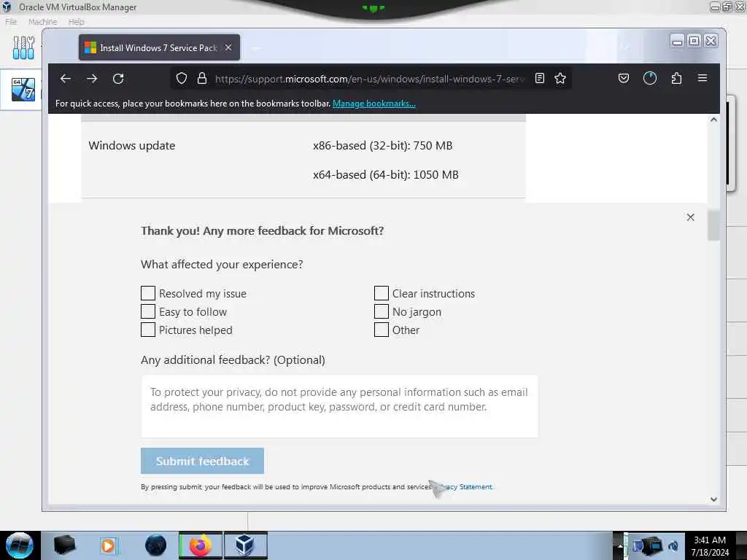The height and width of the screenshot is (560, 747).
Task: Check the Pictures helped checkbox
Action: pyautogui.click(x=148, y=330)
